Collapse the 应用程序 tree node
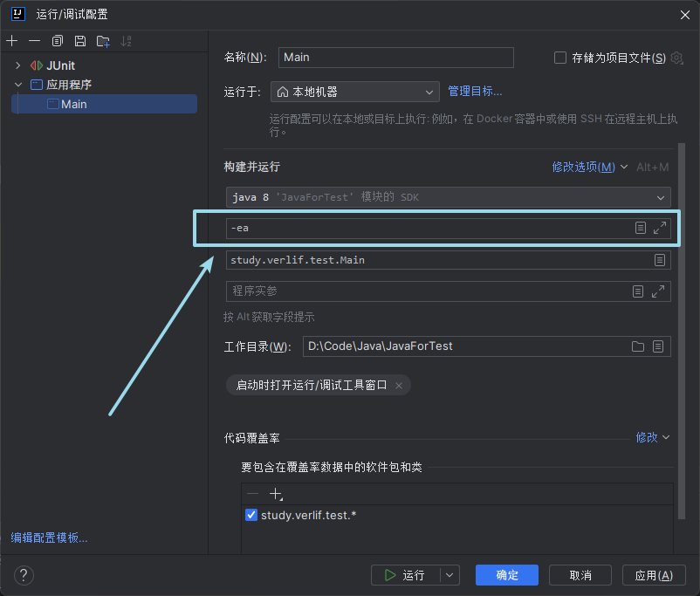 pyautogui.click(x=17, y=85)
